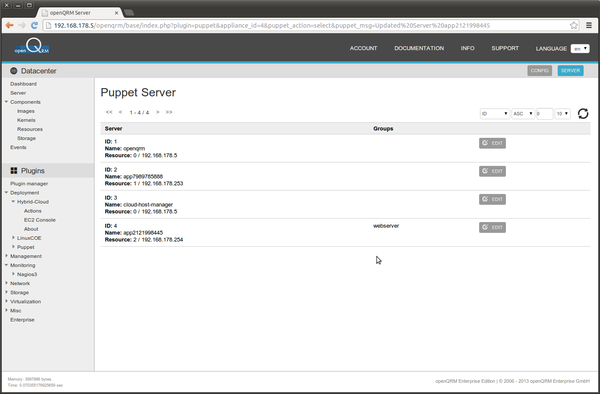Open a new browser tab
Image resolution: width=600 pixels, height=394 pixels.
coord(129,13)
